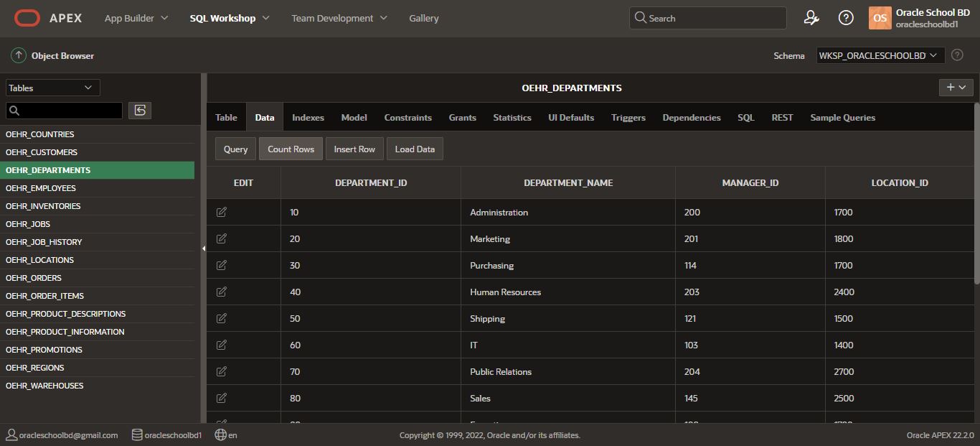Open the Gallery page
Image resolution: width=980 pixels, height=446 pixels.
pos(424,18)
